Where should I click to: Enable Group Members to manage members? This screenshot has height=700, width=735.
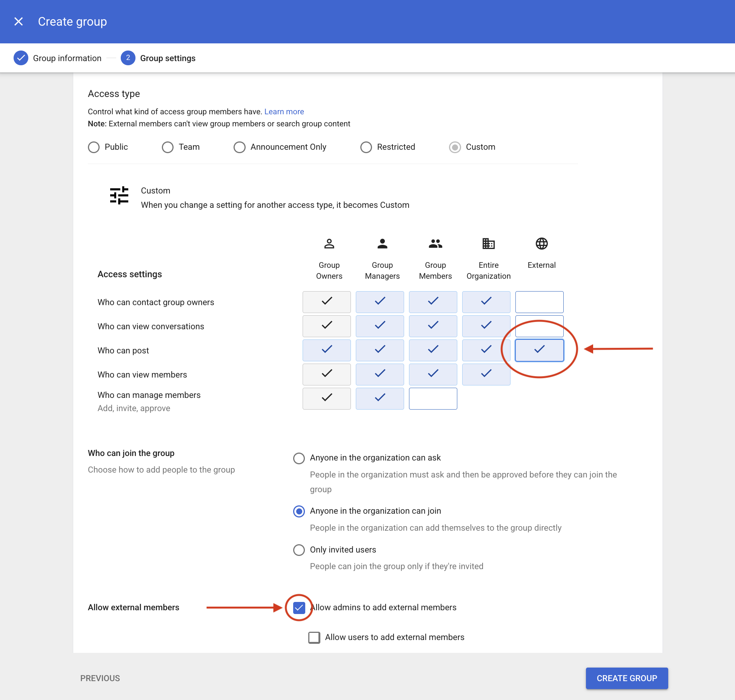(433, 398)
